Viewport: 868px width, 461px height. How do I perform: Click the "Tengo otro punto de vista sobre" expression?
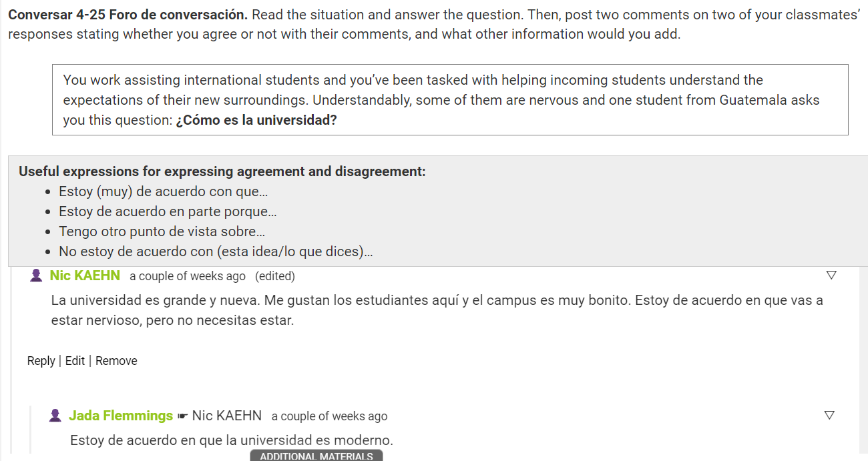162,232
